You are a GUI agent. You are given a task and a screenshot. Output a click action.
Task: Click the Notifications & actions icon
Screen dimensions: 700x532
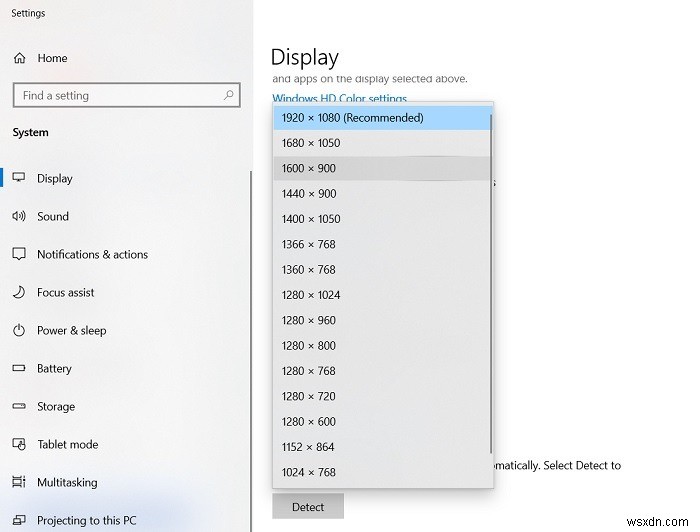click(x=19, y=254)
